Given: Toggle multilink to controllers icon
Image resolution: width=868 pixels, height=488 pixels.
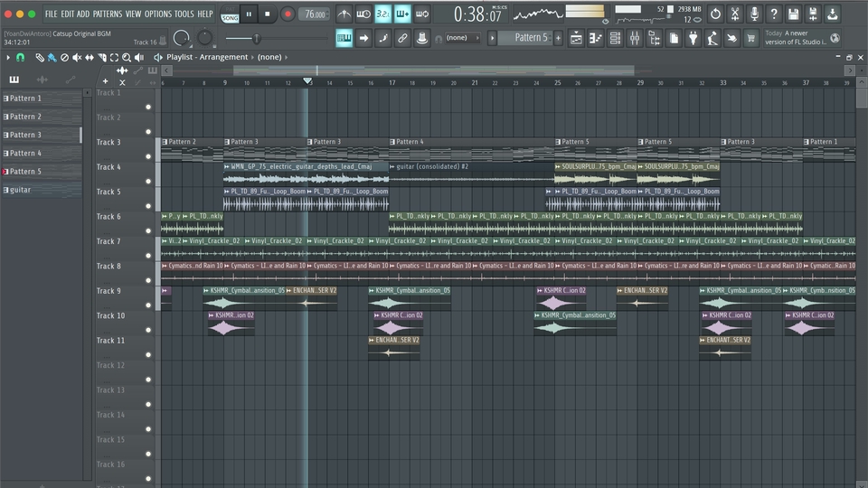Looking at the screenshot, I should 422,38.
